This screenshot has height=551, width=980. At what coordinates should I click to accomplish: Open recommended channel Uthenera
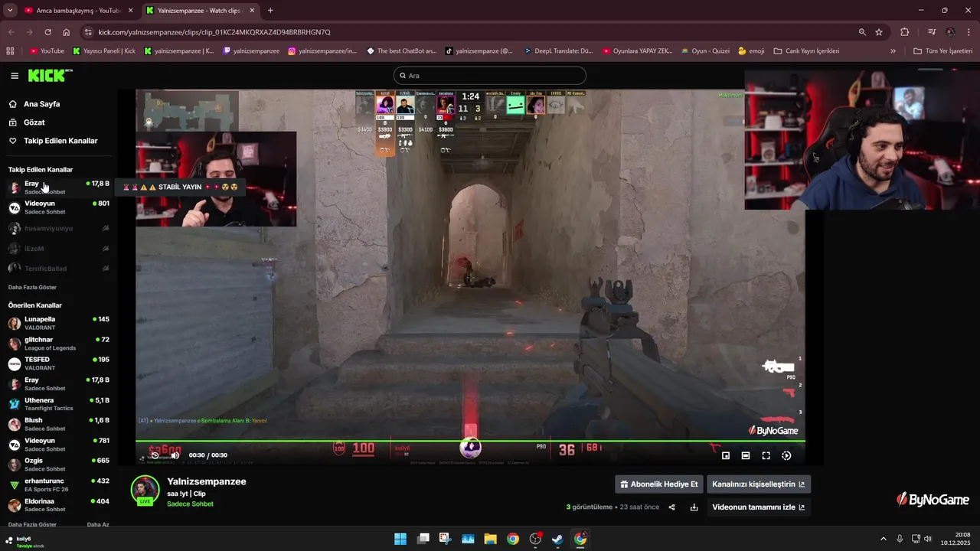[58, 404]
